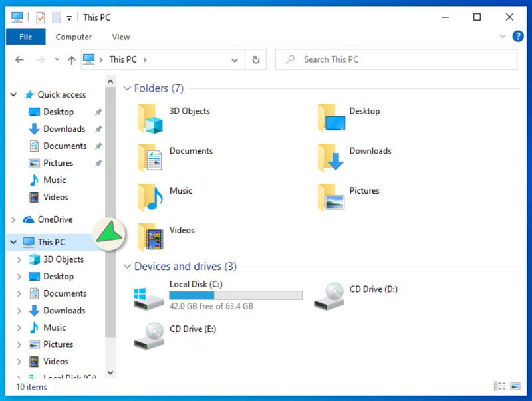This screenshot has height=401, width=532.
Task: Collapse the Folders (7) group
Action: (127, 88)
